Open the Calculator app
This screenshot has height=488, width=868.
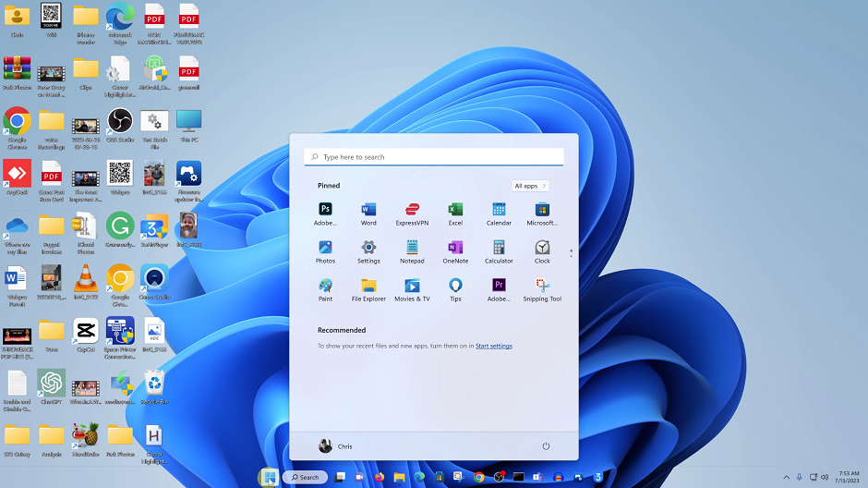(x=499, y=248)
